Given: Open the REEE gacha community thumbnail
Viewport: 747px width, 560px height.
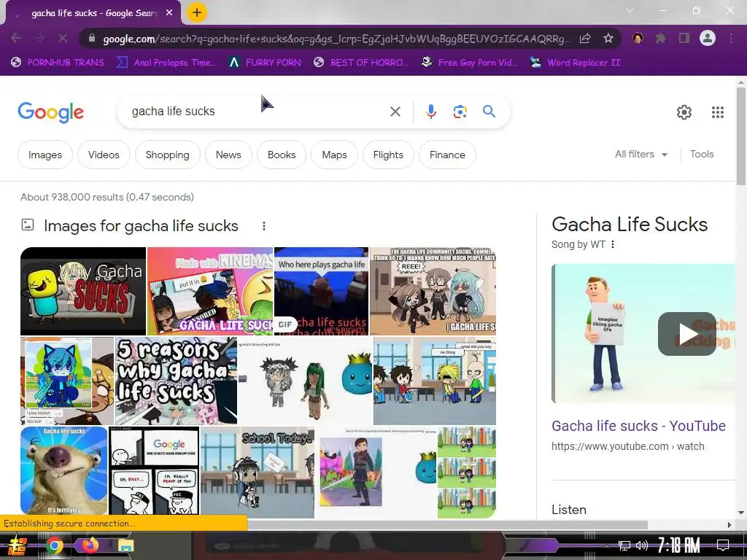Looking at the screenshot, I should click(433, 291).
